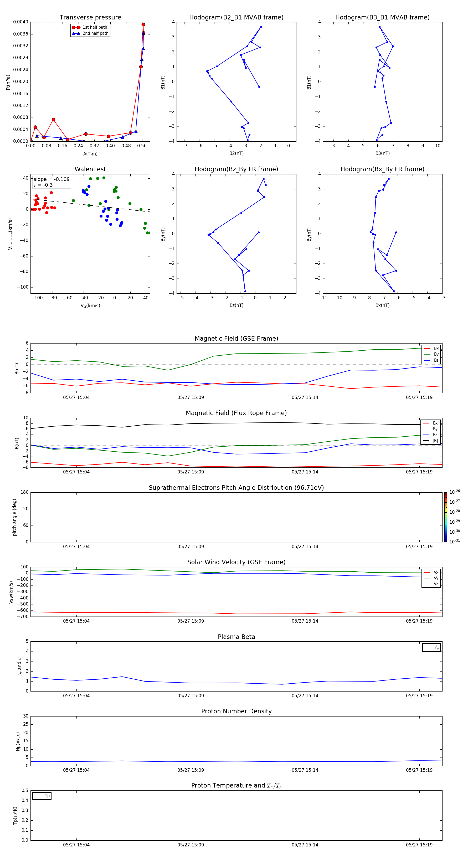Screen dimensions: 473x868
Task: Click the "Proton Number Density" title
Action: coord(236,711)
